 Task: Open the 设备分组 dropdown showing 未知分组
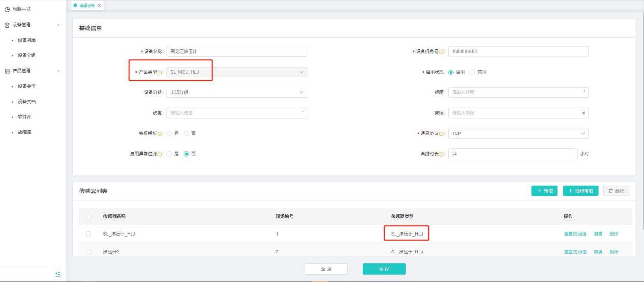click(236, 92)
